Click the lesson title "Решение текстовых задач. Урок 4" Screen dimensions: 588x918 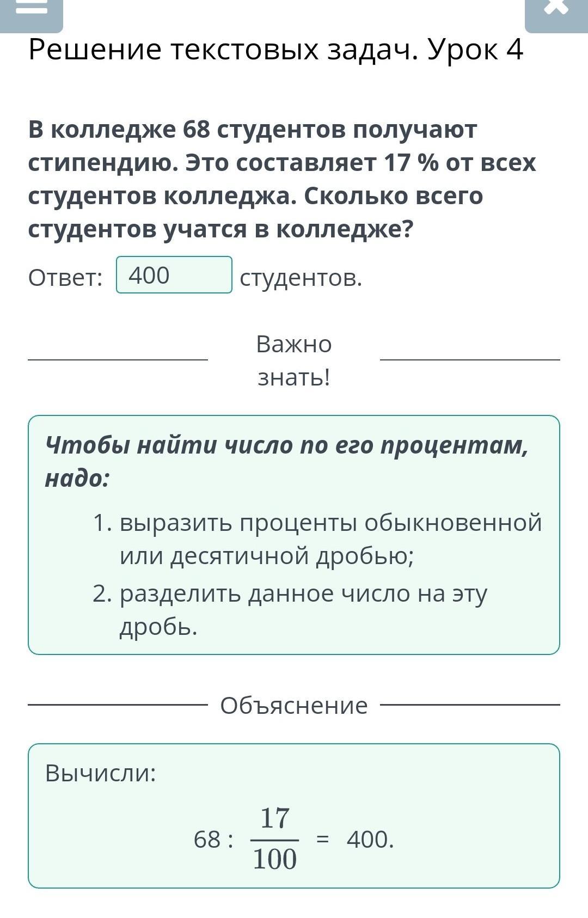point(275,50)
